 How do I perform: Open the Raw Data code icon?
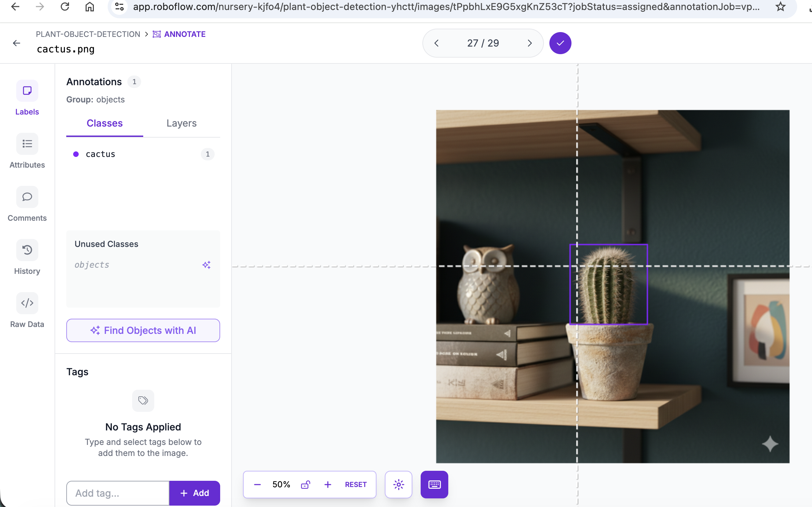pyautogui.click(x=27, y=303)
